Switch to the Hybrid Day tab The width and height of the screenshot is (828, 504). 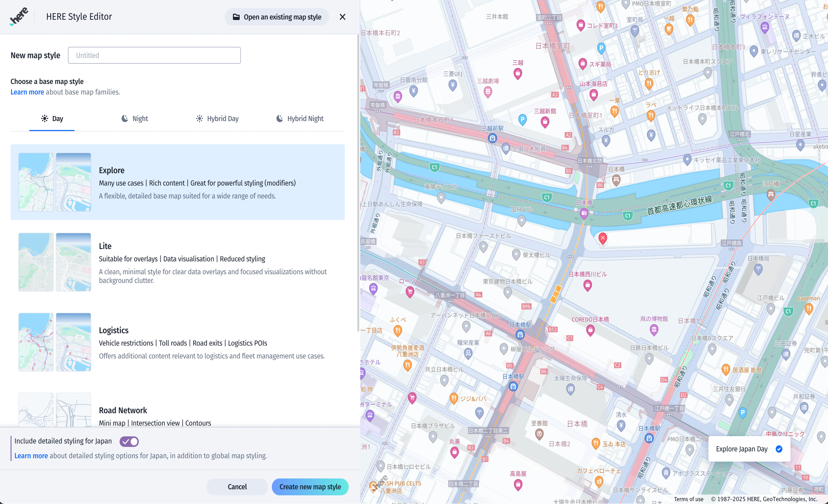pos(217,119)
